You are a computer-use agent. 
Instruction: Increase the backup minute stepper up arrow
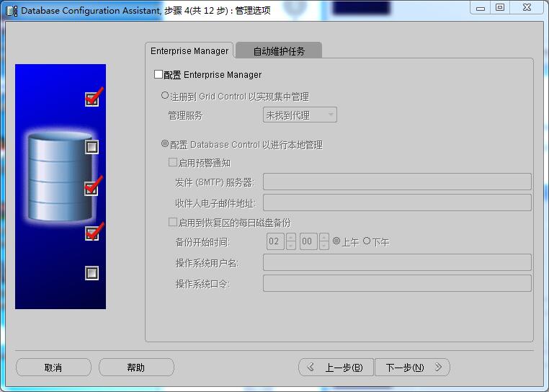point(324,238)
